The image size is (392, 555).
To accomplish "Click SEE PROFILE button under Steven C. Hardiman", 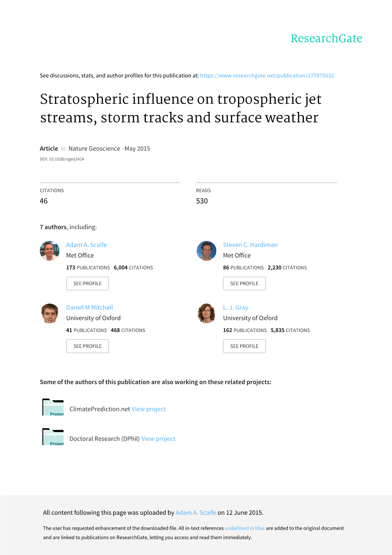I will 244,284.
